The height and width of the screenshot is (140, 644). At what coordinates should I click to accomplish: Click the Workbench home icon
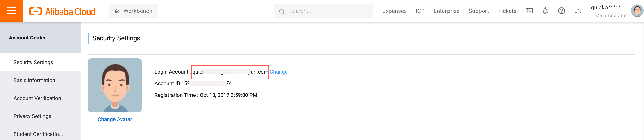(117, 11)
